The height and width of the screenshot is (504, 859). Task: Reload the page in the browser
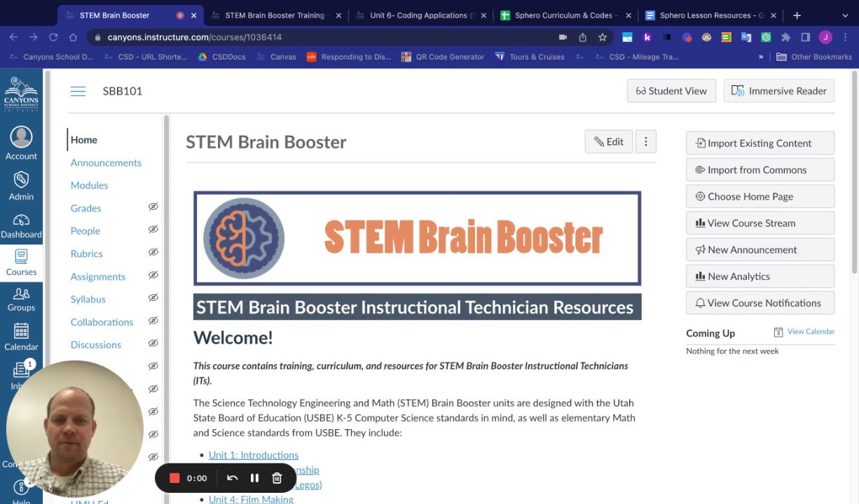[x=53, y=37]
